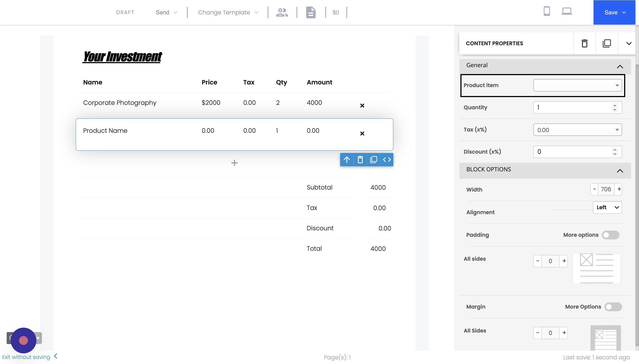The image size is (639, 364).
Task: Remove the Corporate Photography row
Action: coord(362,106)
